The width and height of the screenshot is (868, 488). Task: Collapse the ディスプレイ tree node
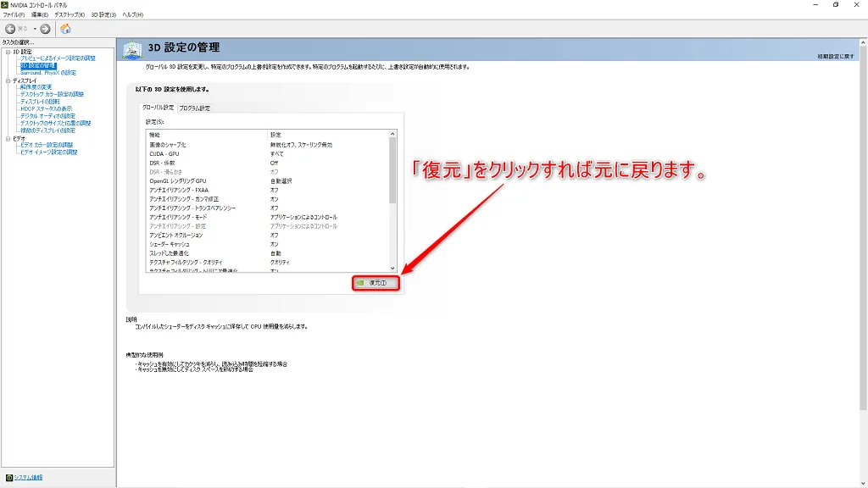[x=8, y=80]
